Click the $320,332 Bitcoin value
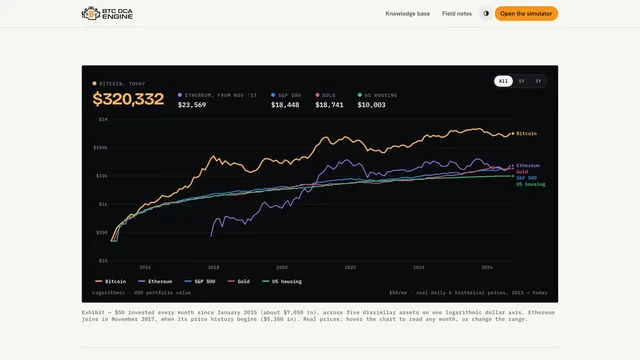This screenshot has height=360, width=640. [128, 99]
